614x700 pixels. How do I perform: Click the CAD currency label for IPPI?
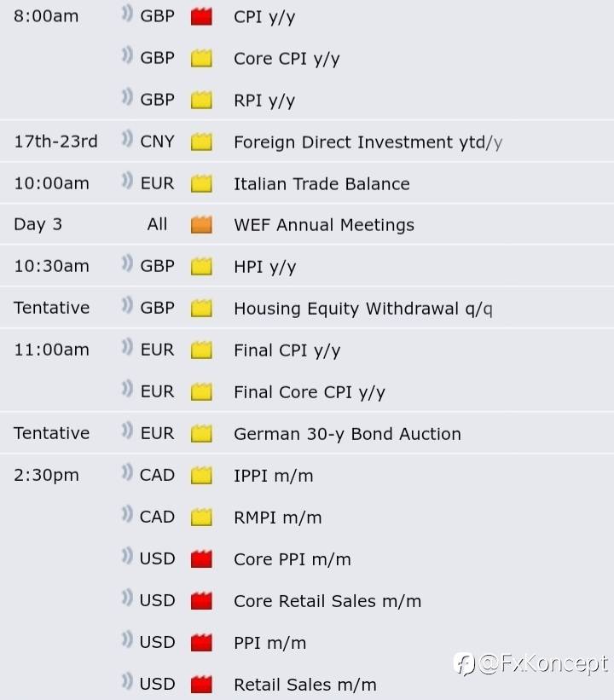point(157,475)
